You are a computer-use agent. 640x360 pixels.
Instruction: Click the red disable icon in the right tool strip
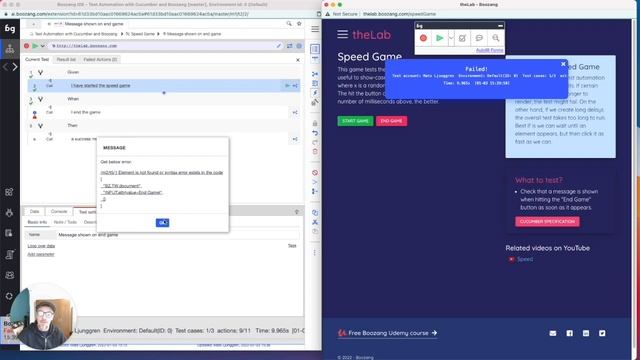[315, 173]
